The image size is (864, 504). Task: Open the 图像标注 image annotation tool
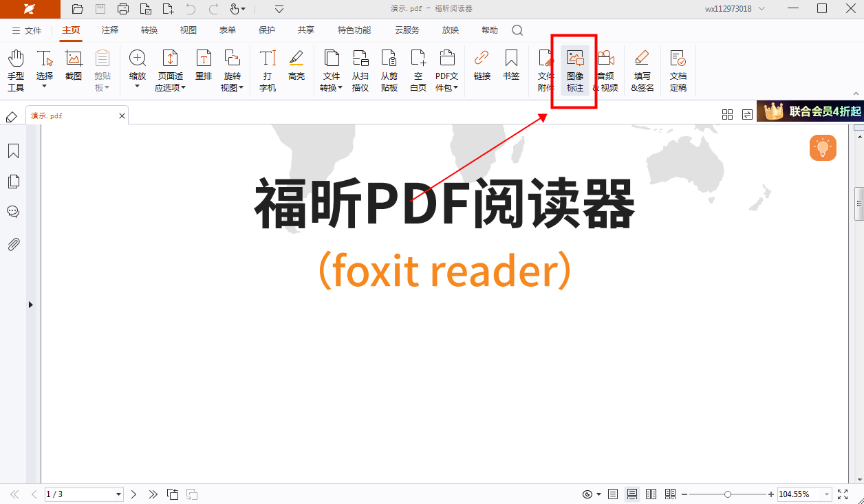(574, 67)
